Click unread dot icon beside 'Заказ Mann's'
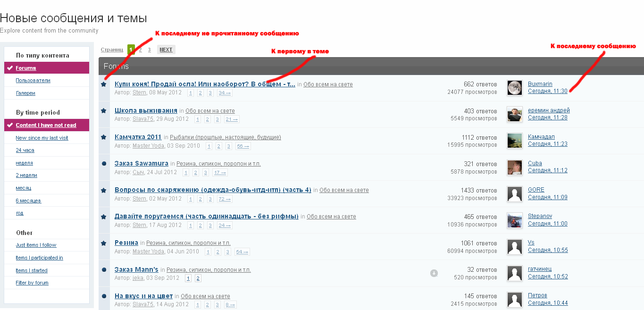The image size is (644, 310). [x=104, y=269]
